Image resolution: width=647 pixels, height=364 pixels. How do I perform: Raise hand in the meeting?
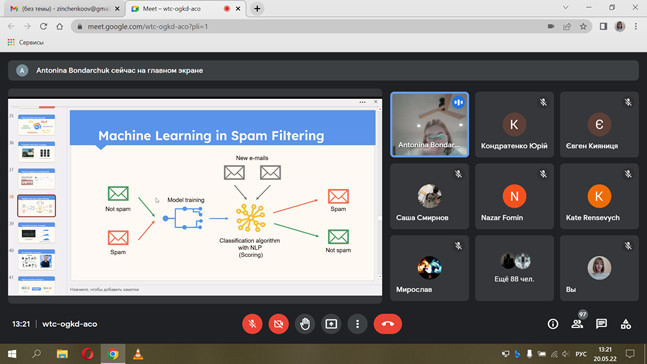click(x=305, y=324)
